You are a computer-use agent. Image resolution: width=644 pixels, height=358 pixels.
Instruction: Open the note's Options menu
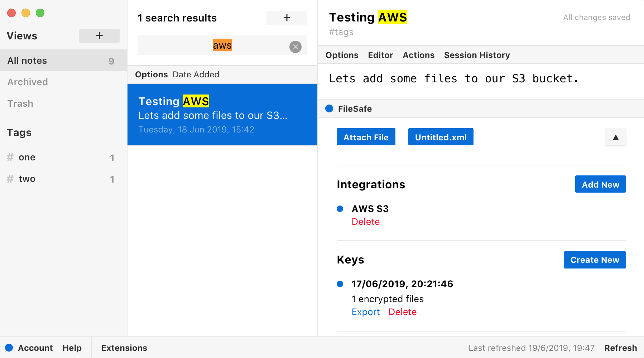tap(342, 55)
